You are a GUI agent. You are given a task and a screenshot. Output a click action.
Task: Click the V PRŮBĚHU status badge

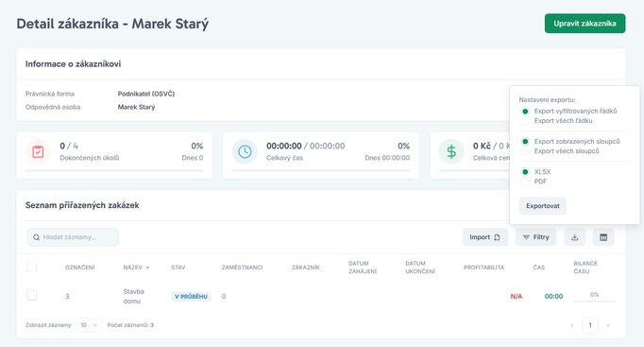[x=191, y=297]
